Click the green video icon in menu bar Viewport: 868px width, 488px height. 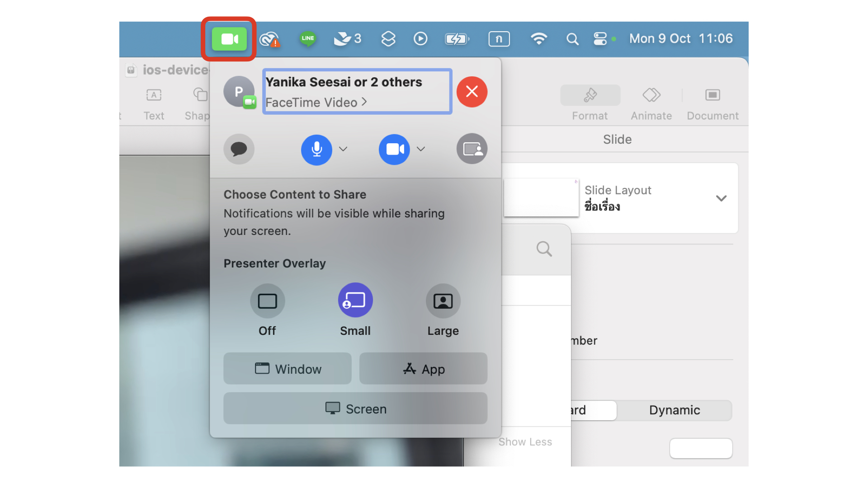click(x=228, y=39)
